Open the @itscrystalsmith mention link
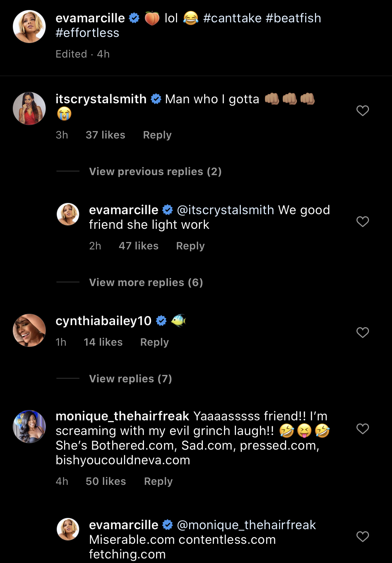The height and width of the screenshot is (563, 392). coord(225,210)
